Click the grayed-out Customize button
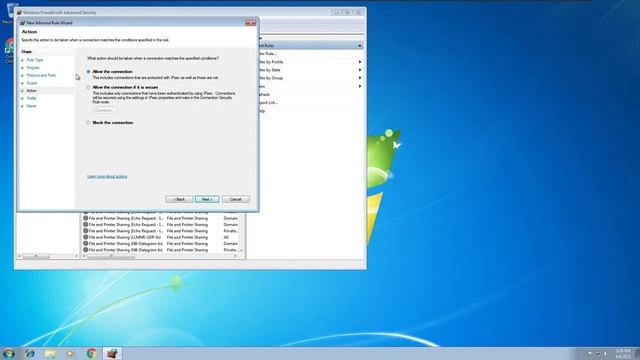 pos(104,110)
